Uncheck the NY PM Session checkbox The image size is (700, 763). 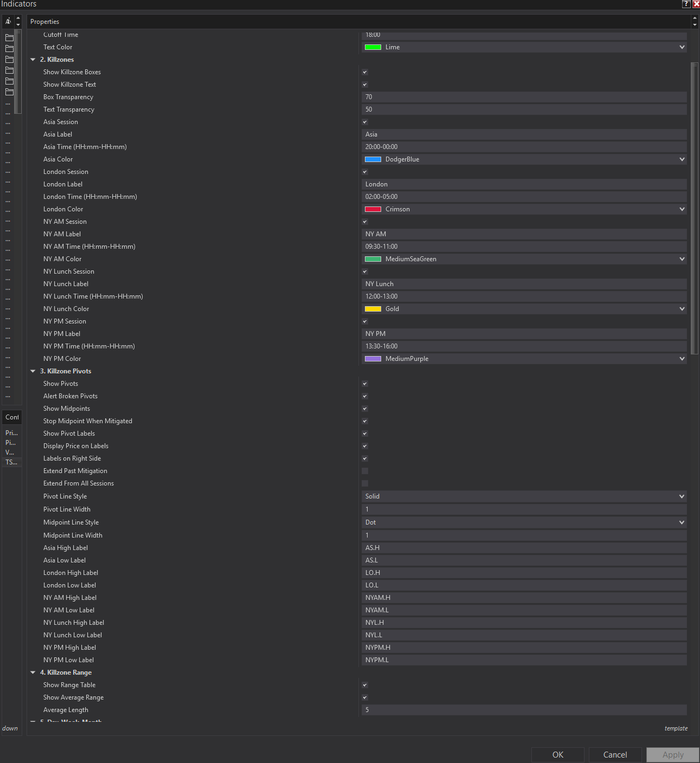(365, 321)
